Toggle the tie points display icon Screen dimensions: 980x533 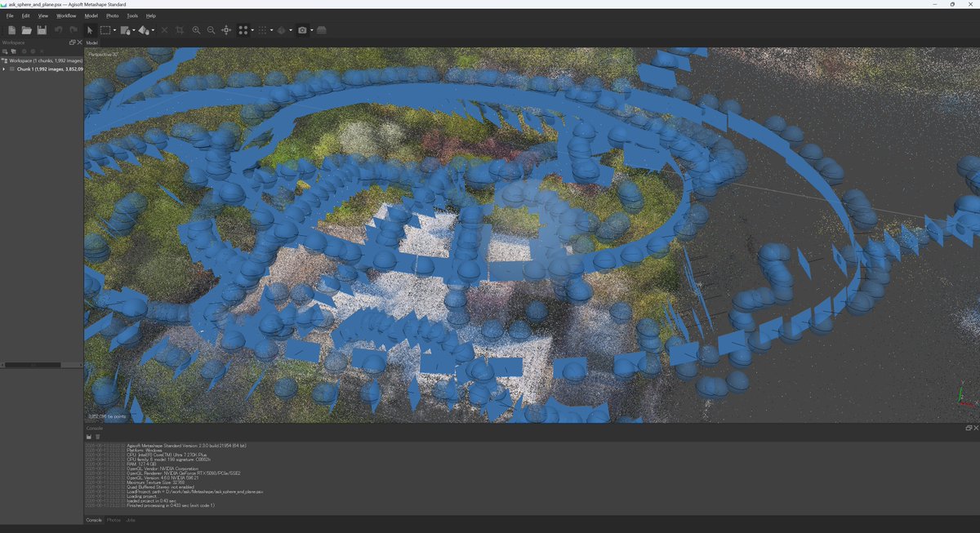[x=243, y=30]
